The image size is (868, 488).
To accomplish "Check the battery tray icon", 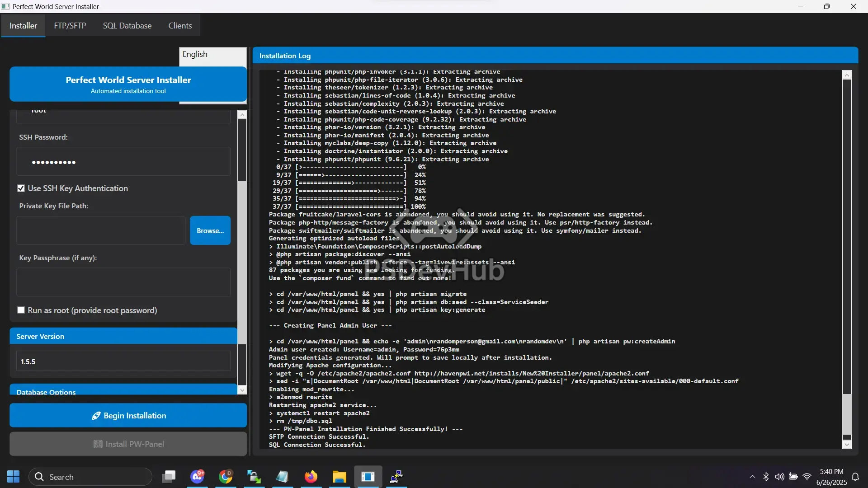I will pyautogui.click(x=793, y=477).
